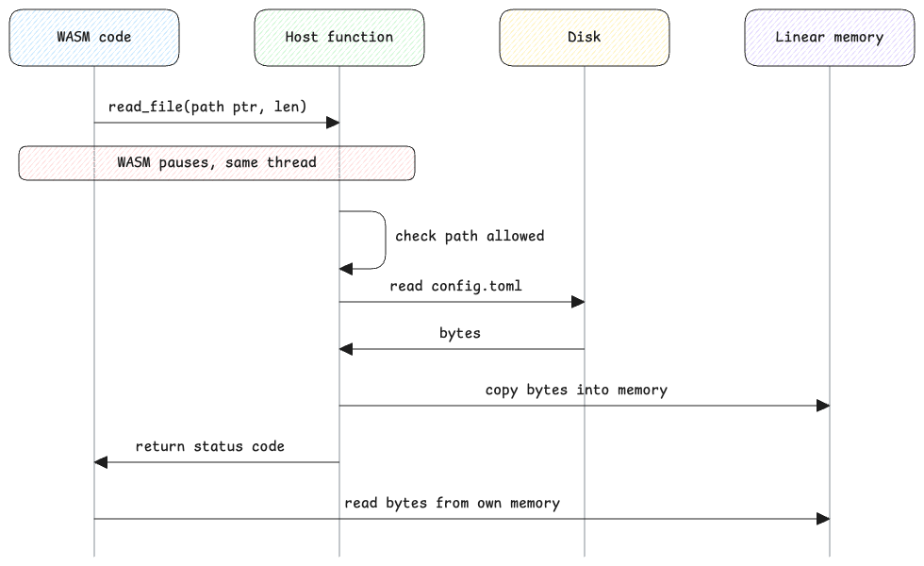
Task: Click the 'bytes' return message label
Action: point(460,333)
